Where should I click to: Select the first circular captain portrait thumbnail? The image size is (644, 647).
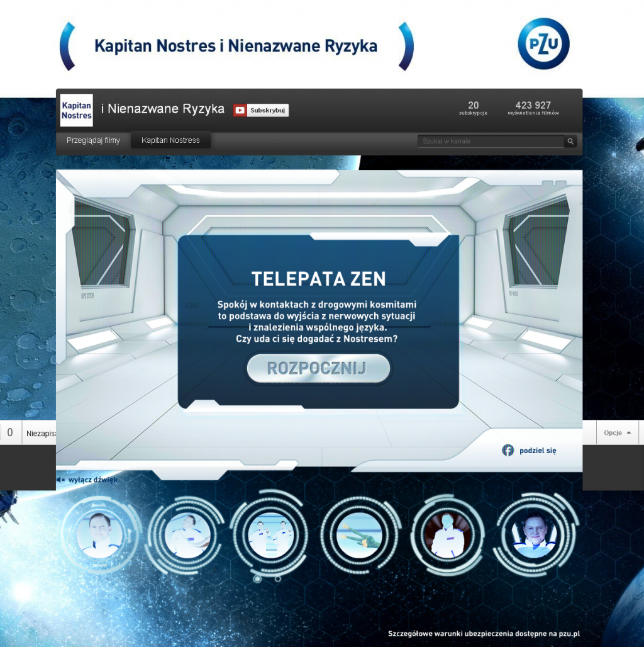(101, 536)
